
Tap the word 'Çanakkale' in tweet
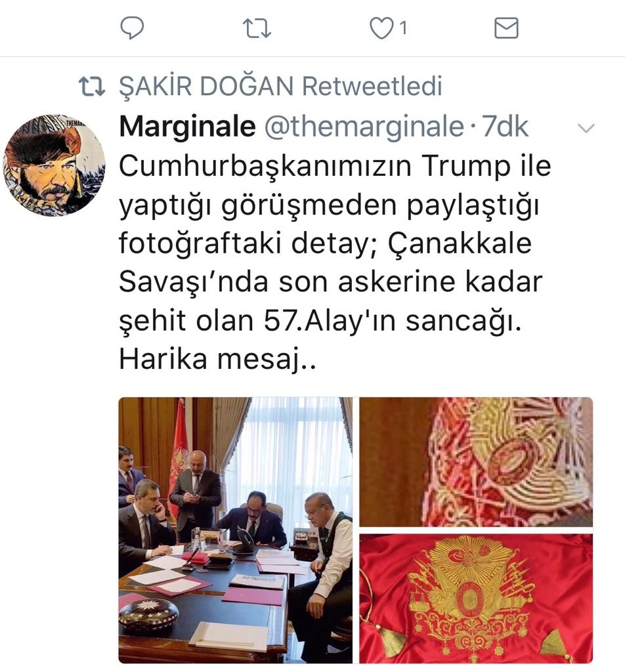click(x=460, y=244)
